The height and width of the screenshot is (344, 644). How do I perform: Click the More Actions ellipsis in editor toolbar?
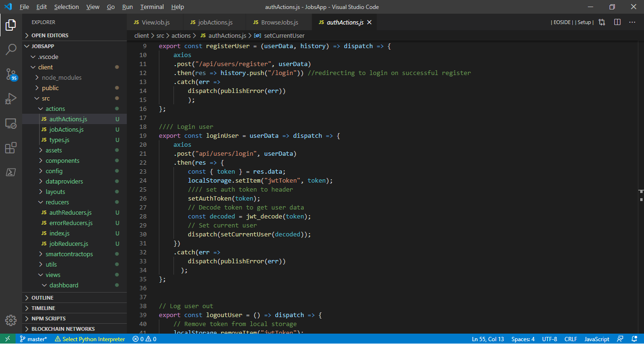(x=632, y=22)
